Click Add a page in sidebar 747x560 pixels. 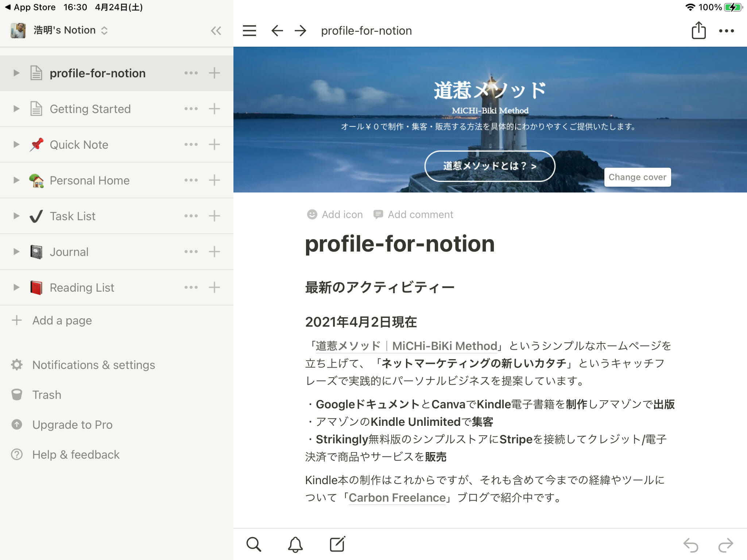coord(52,320)
